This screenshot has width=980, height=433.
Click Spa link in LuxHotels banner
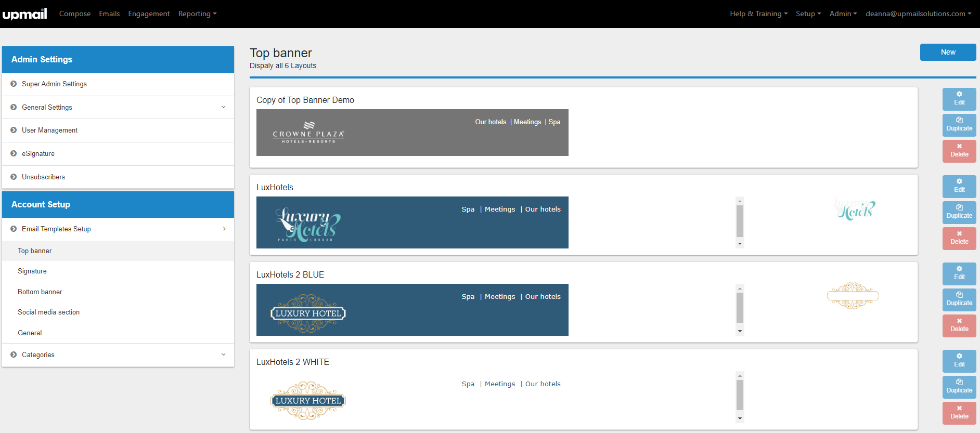pos(468,209)
